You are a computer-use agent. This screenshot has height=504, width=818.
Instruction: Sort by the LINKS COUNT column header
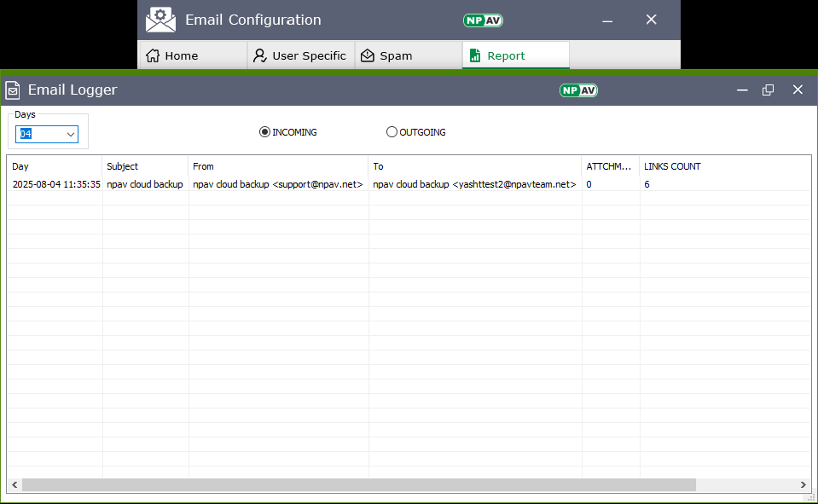(x=672, y=166)
